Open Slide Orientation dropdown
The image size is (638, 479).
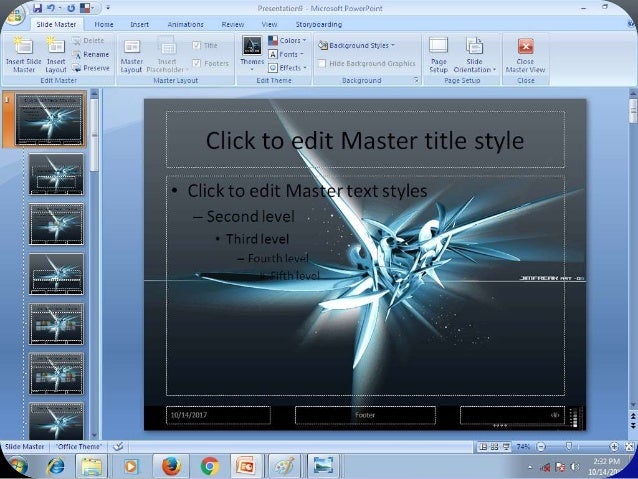pyautogui.click(x=474, y=55)
